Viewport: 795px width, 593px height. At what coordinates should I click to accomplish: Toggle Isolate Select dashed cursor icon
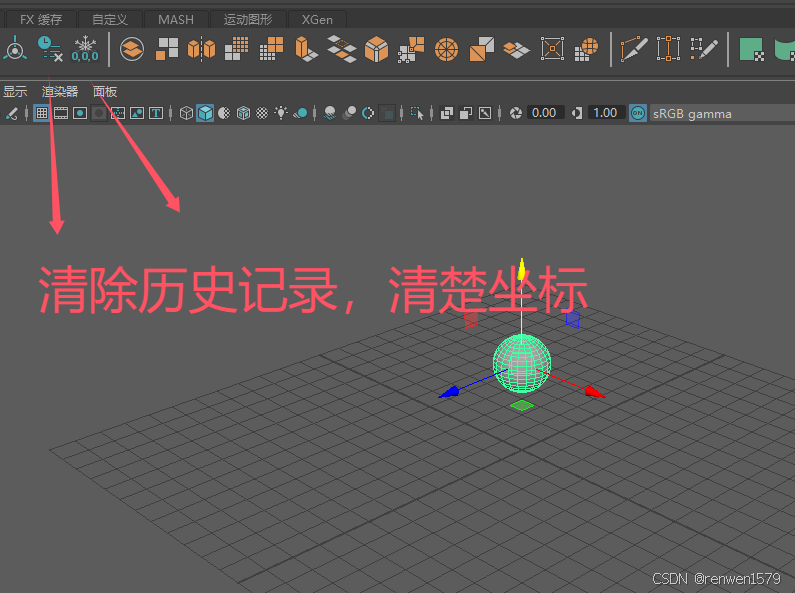pos(417,113)
